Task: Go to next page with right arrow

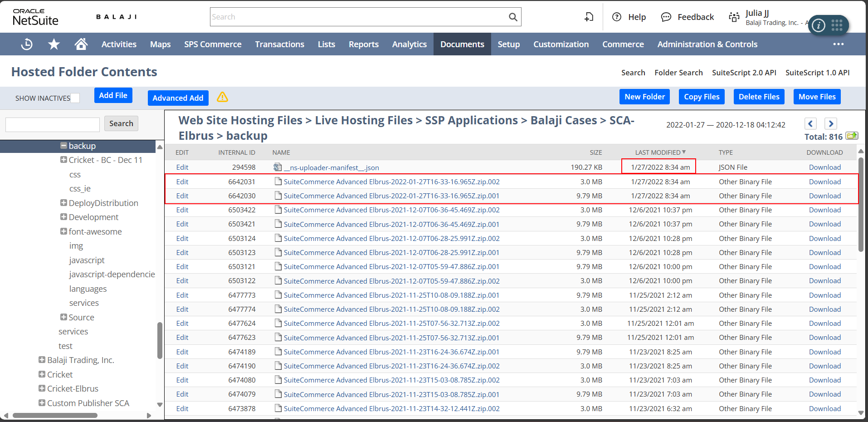Action: [x=831, y=123]
